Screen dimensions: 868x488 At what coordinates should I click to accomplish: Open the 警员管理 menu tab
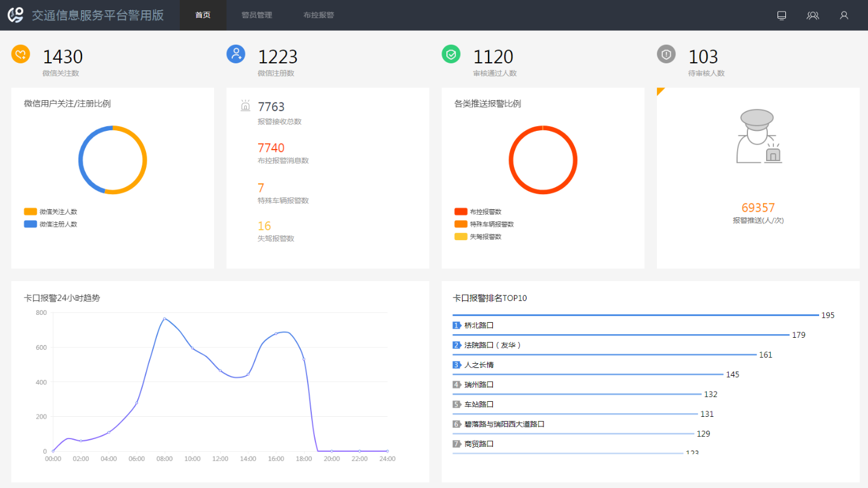click(256, 15)
